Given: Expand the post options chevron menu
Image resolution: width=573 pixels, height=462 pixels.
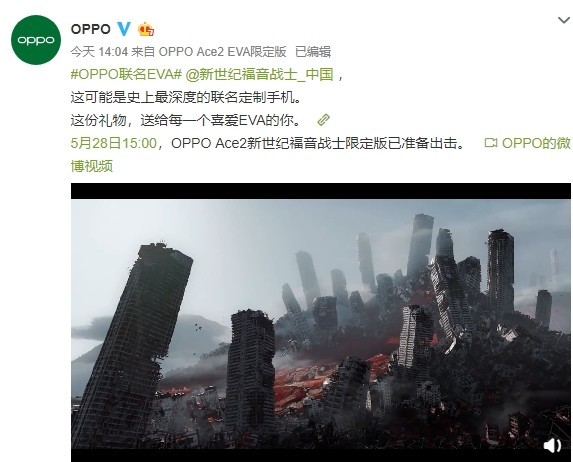Looking at the screenshot, I should click(x=564, y=20).
